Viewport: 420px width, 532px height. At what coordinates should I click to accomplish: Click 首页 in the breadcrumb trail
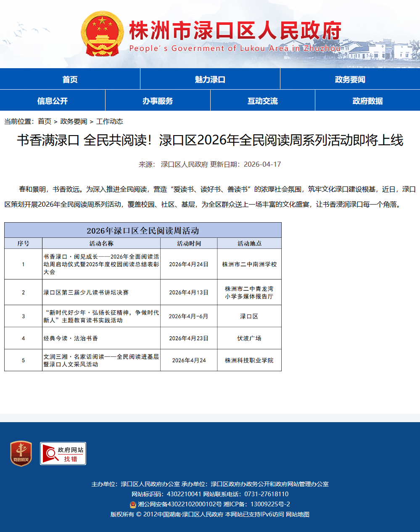tap(44, 121)
